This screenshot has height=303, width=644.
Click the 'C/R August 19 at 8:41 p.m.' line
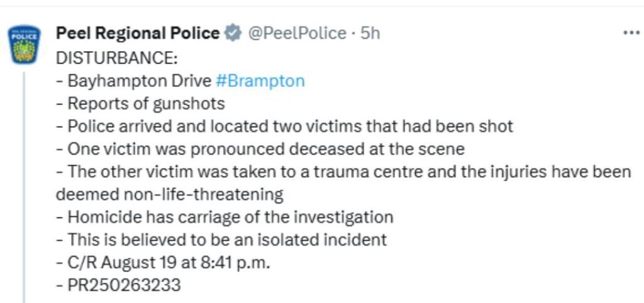[163, 262]
